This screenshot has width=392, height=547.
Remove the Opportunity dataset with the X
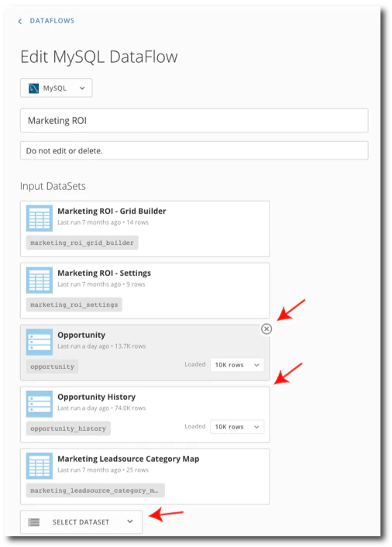(x=266, y=329)
